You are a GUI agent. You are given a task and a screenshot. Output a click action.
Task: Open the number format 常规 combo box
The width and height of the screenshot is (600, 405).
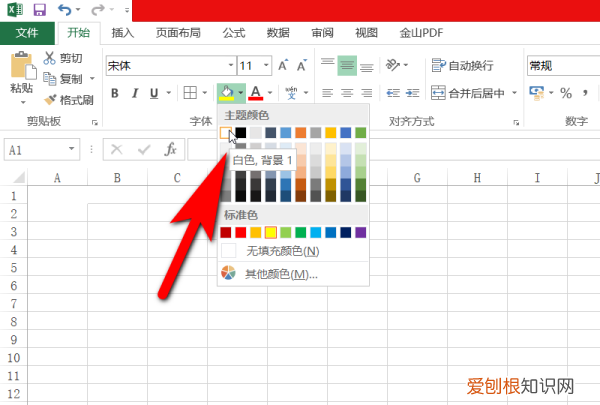tap(563, 66)
